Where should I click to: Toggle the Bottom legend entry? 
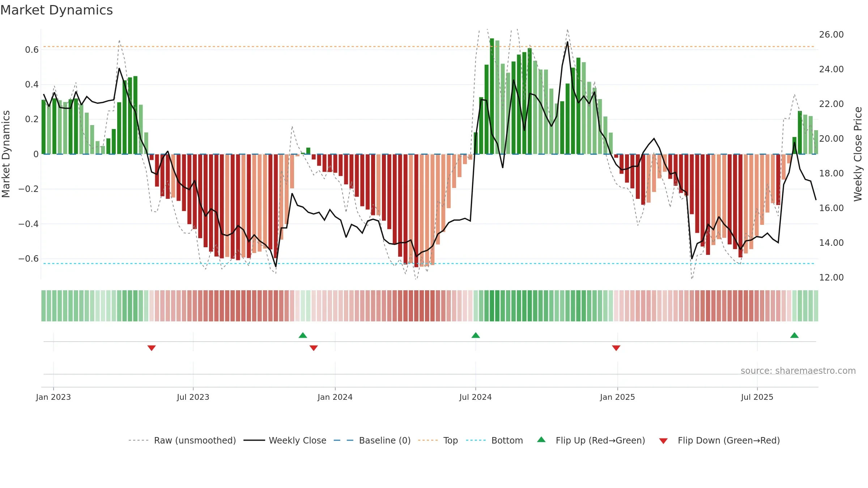coord(494,440)
